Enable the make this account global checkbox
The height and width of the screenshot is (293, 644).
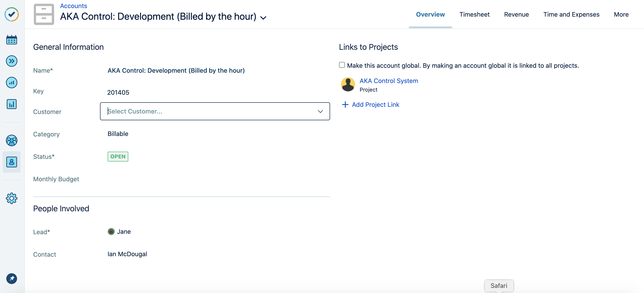tap(342, 65)
